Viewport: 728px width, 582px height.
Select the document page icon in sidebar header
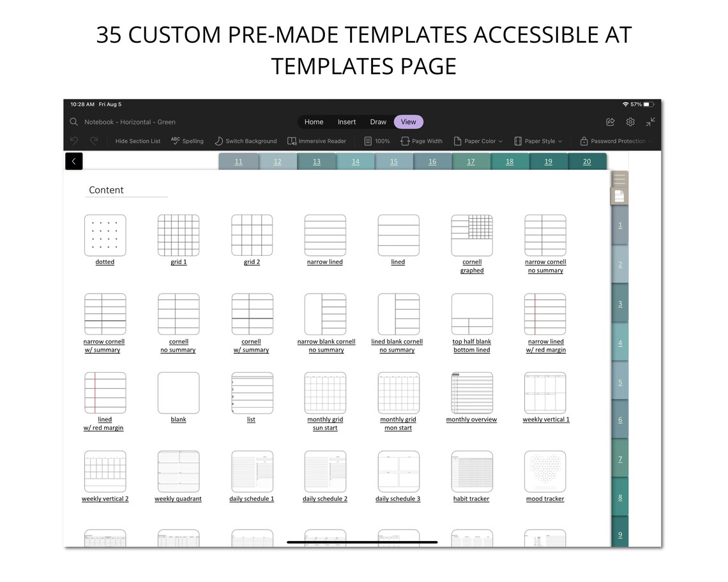pyautogui.click(x=618, y=195)
